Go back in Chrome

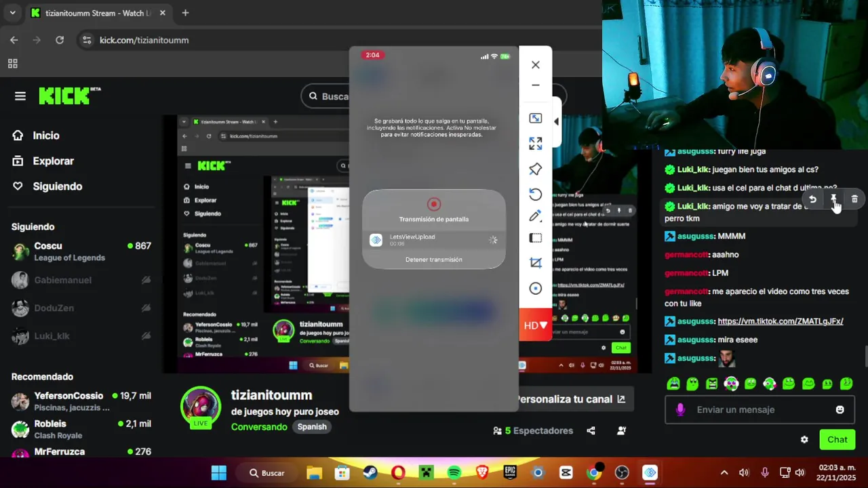tap(14, 40)
